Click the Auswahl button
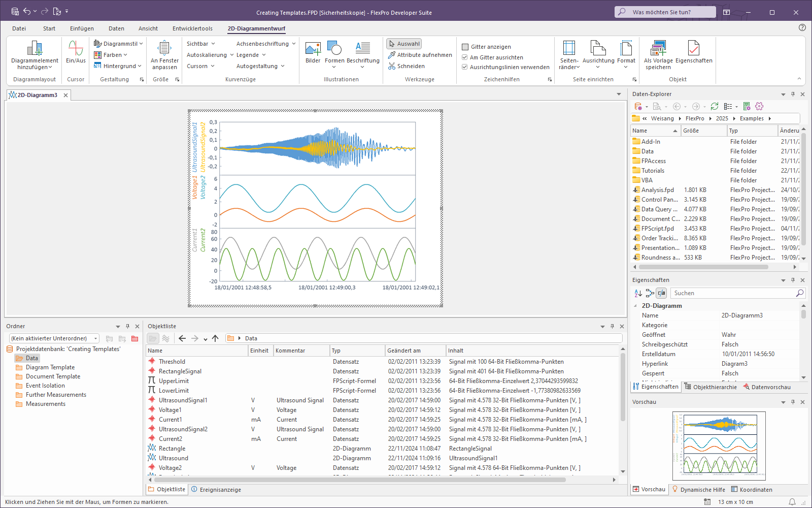The image size is (812, 508). [x=404, y=44]
